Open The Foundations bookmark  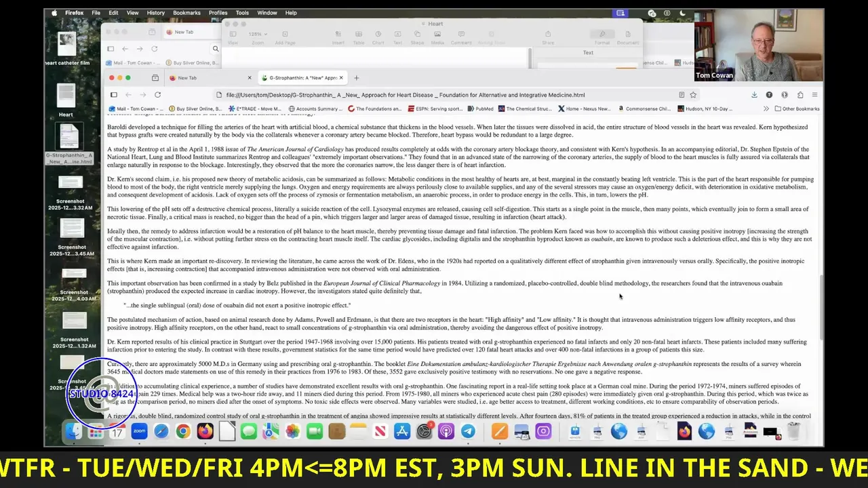click(374, 108)
